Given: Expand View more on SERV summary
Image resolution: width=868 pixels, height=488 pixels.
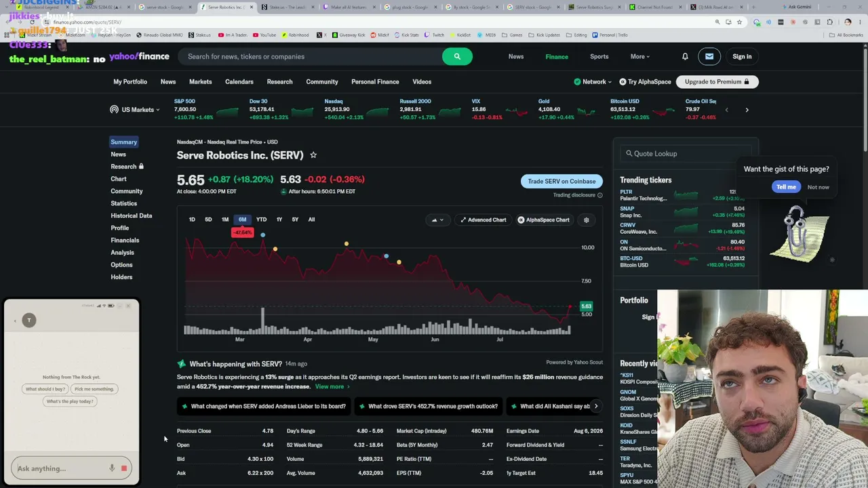Looking at the screenshot, I should pos(332,386).
